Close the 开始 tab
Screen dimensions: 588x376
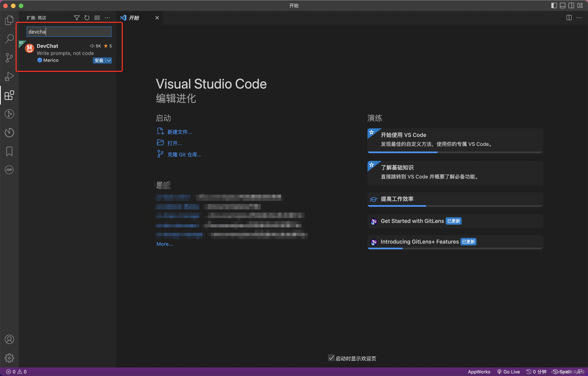click(157, 18)
